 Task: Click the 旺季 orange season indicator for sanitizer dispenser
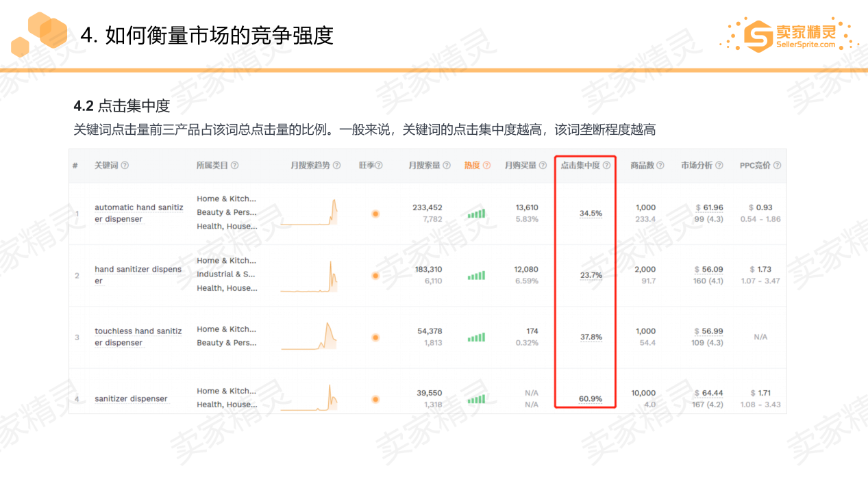coord(375,398)
